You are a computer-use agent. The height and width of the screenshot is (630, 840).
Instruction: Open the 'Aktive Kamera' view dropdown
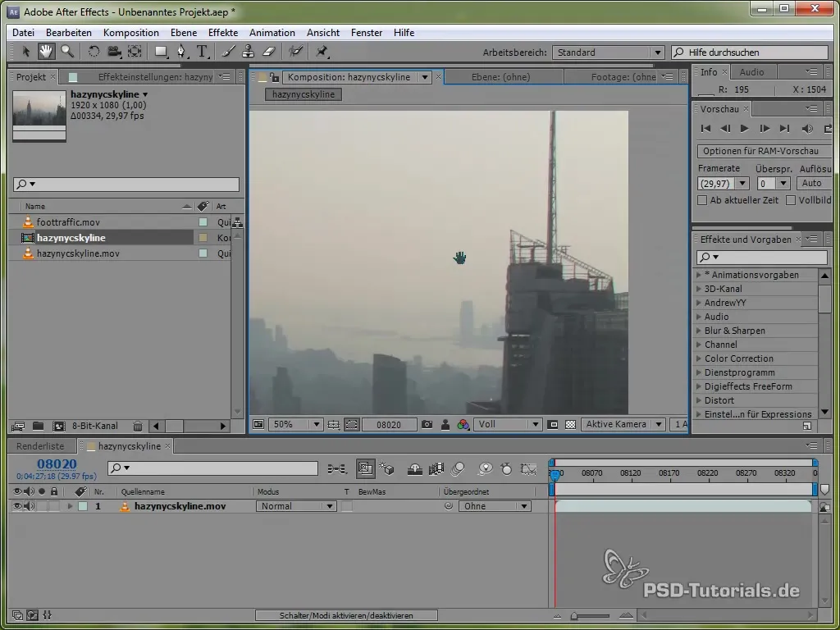[623, 424]
